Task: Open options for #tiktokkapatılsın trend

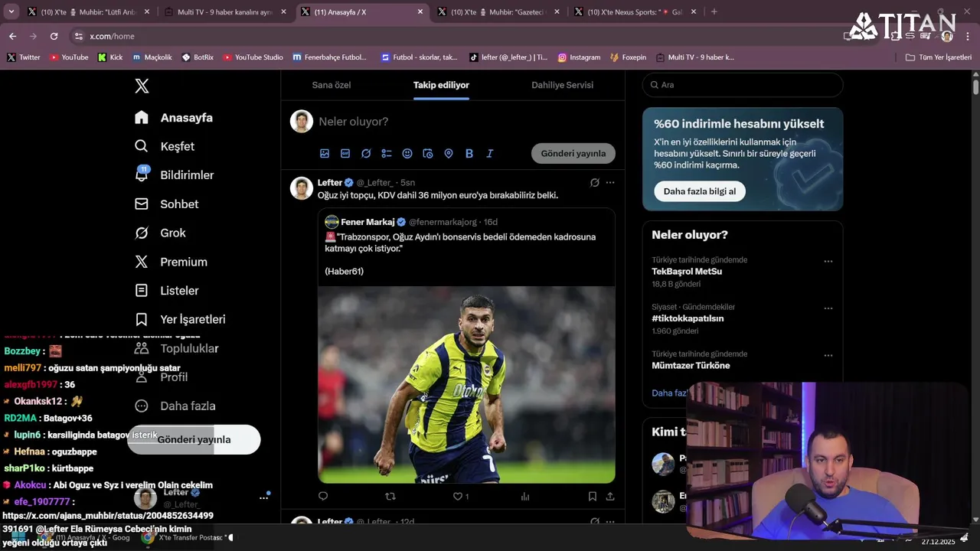Action: [828, 308]
